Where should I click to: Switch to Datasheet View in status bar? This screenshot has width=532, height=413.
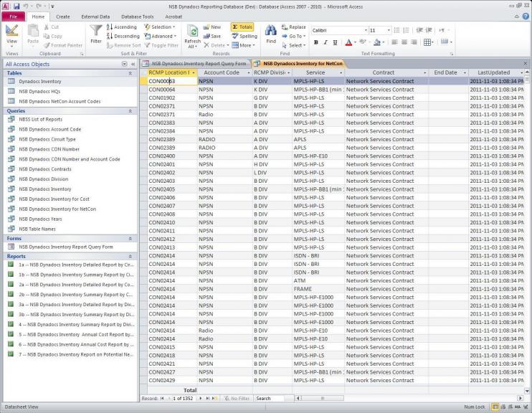click(x=495, y=407)
